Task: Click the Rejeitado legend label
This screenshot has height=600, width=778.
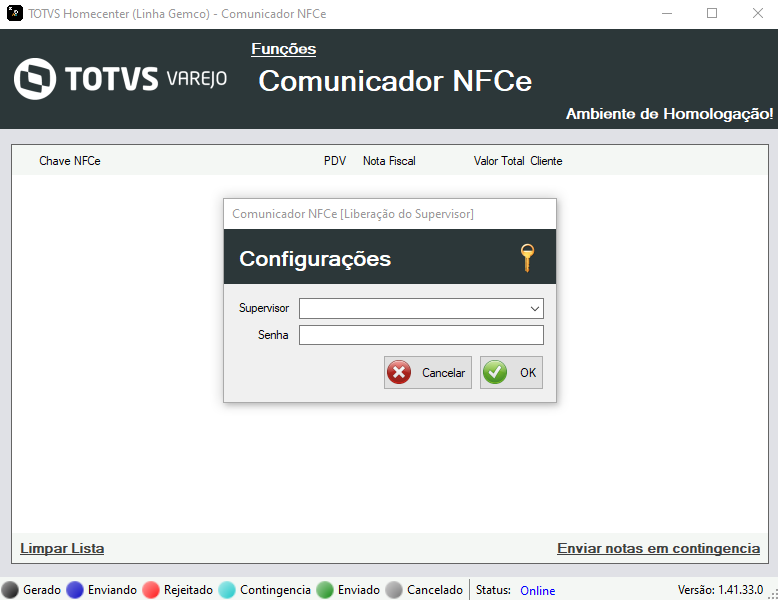Action: [x=188, y=590]
